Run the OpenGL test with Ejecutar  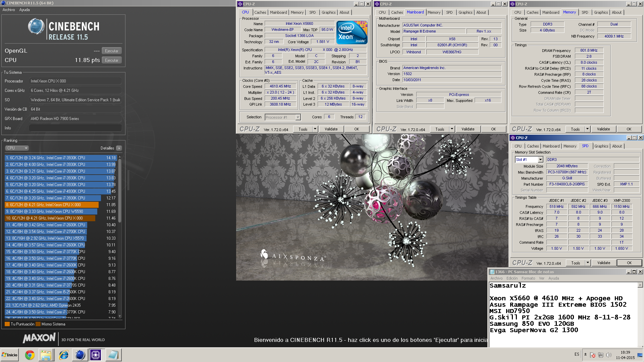[x=111, y=51]
